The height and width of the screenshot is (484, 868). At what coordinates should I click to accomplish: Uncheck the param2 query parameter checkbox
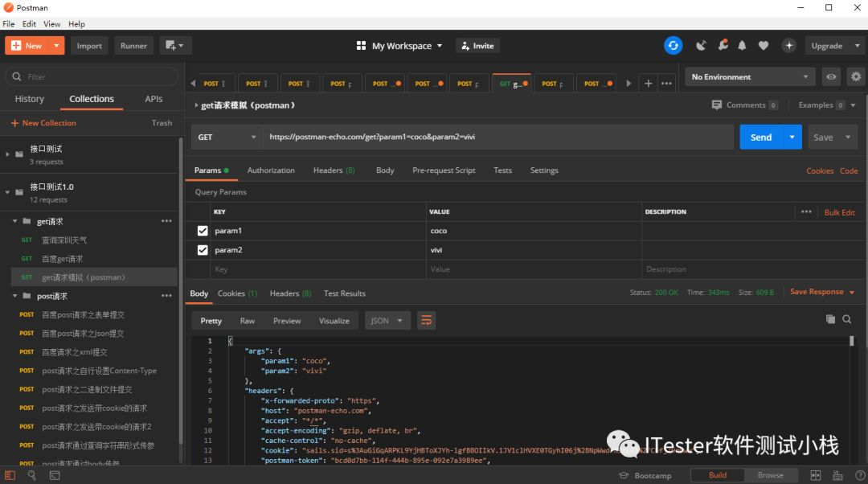click(203, 250)
